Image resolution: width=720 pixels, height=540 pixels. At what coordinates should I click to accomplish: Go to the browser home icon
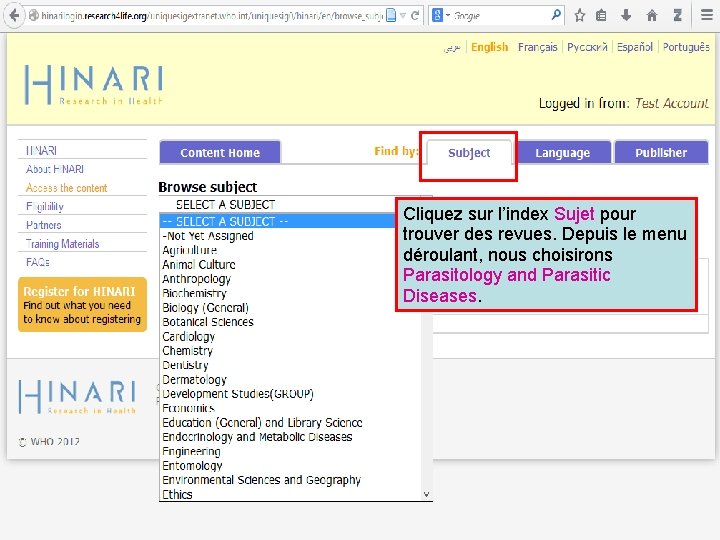tap(652, 16)
